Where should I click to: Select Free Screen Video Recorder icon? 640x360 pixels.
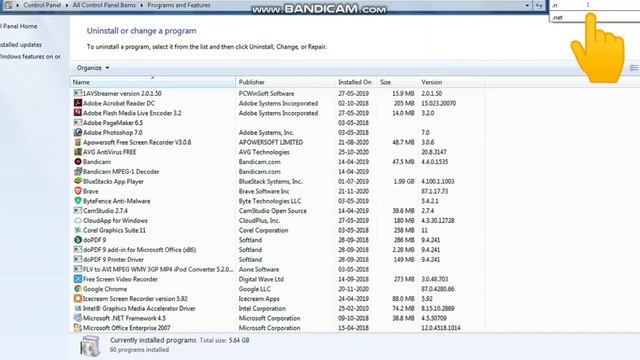[x=78, y=279]
